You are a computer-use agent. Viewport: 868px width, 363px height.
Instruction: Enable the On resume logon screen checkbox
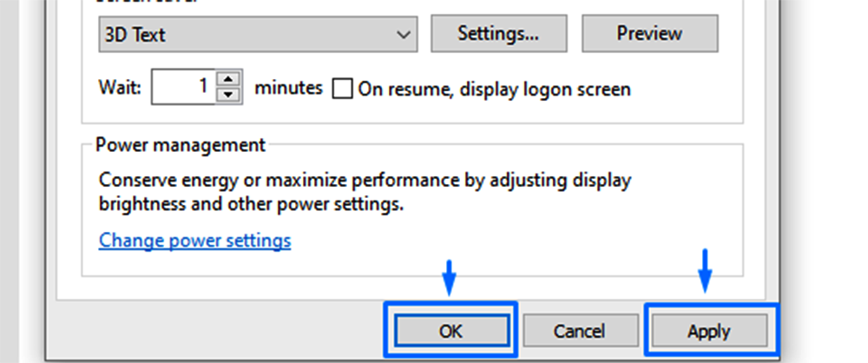(x=343, y=89)
